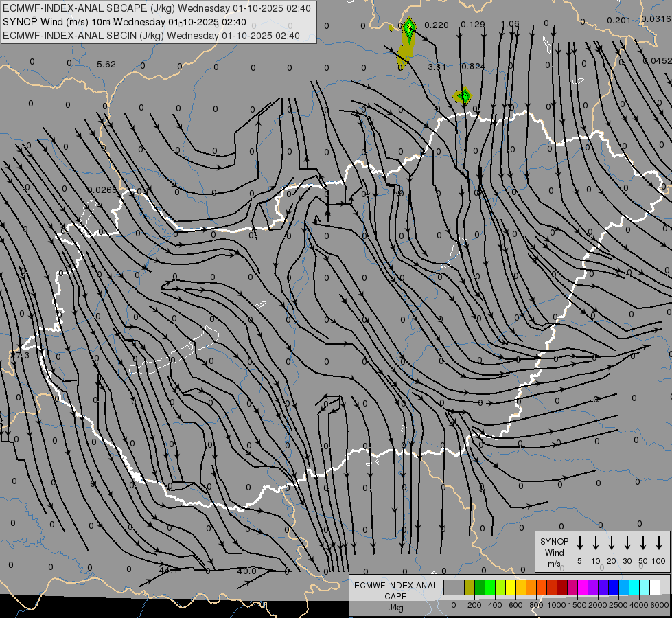The height and width of the screenshot is (618, 672).
Task: Click the 44.1 value near the bottom
Action: [x=168, y=571]
